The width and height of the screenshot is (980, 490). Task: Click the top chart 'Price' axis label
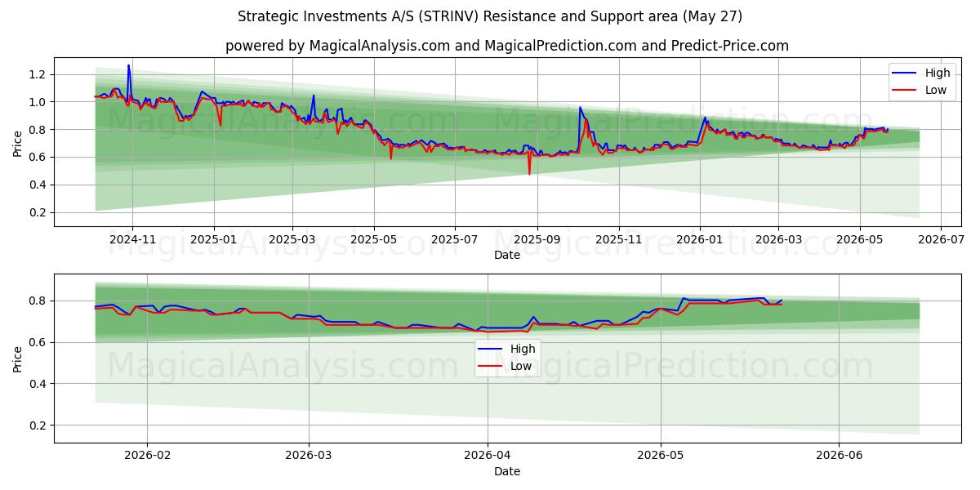[18, 141]
